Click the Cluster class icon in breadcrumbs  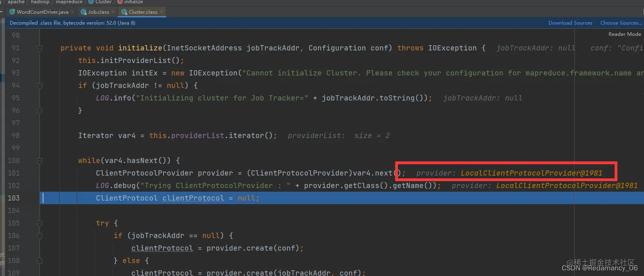91,2
